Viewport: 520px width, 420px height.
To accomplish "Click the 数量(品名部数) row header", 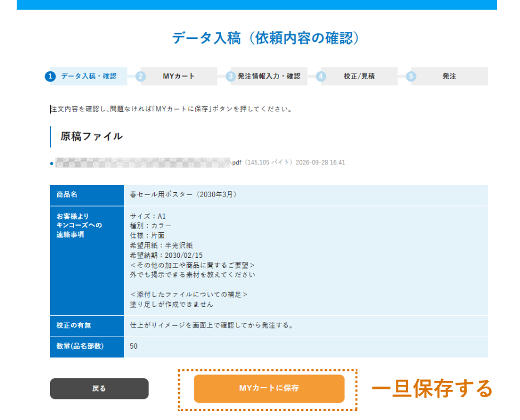I will click(x=87, y=346).
